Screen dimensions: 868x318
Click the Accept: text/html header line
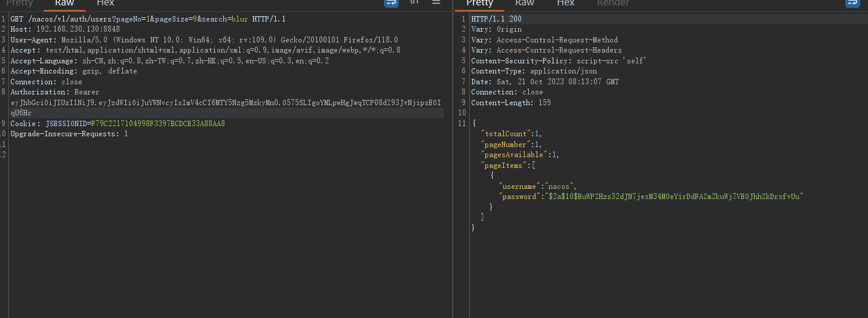(205, 50)
